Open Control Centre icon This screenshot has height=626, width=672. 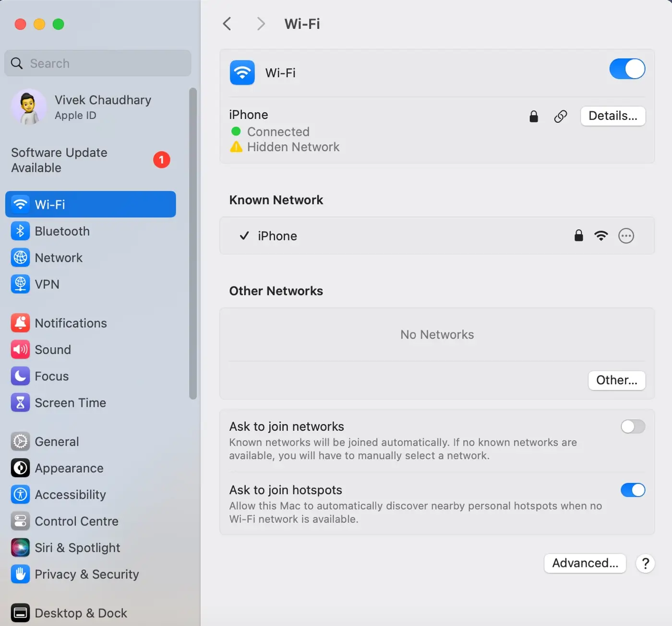click(20, 521)
